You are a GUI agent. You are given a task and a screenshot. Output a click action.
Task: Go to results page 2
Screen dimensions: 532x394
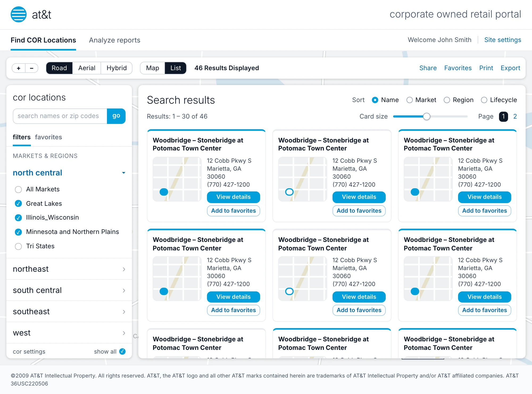(515, 116)
